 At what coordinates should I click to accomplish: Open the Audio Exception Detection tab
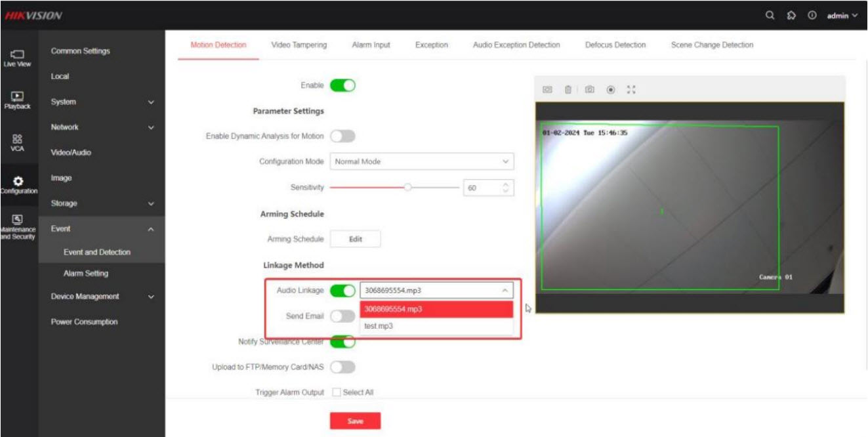coord(516,45)
